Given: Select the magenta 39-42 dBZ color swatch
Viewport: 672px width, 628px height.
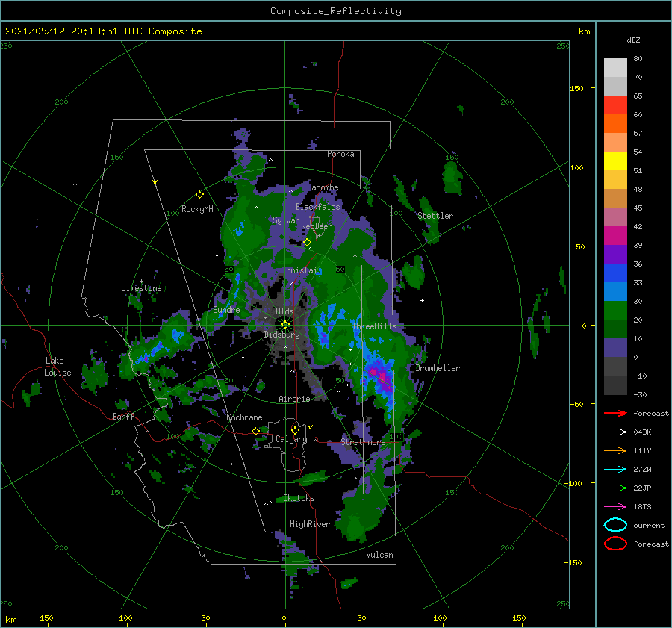Looking at the screenshot, I should (615, 236).
